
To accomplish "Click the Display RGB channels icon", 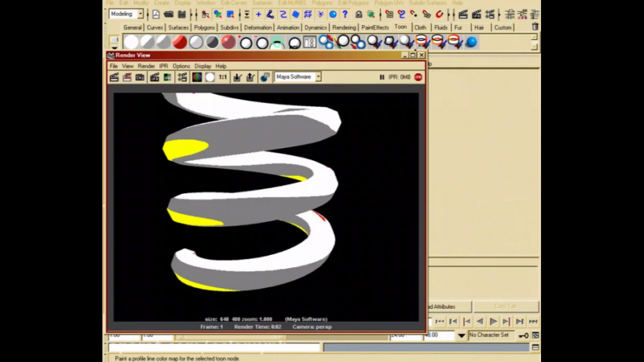I will (x=197, y=77).
